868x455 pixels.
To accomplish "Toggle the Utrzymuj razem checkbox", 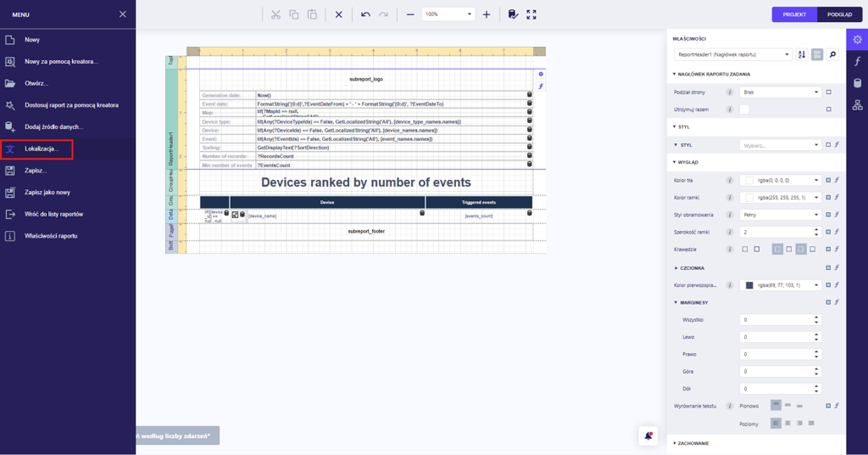I will coord(744,110).
